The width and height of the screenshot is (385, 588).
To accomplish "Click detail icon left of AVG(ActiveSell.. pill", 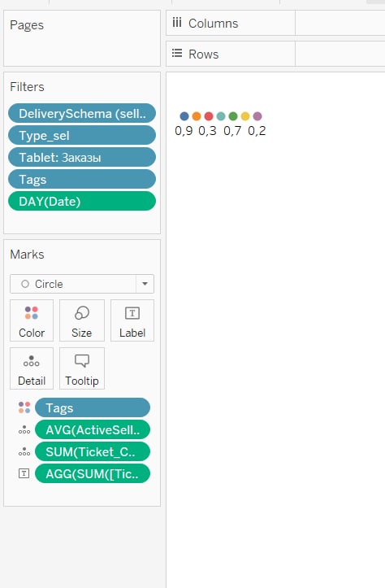I will tap(24, 429).
